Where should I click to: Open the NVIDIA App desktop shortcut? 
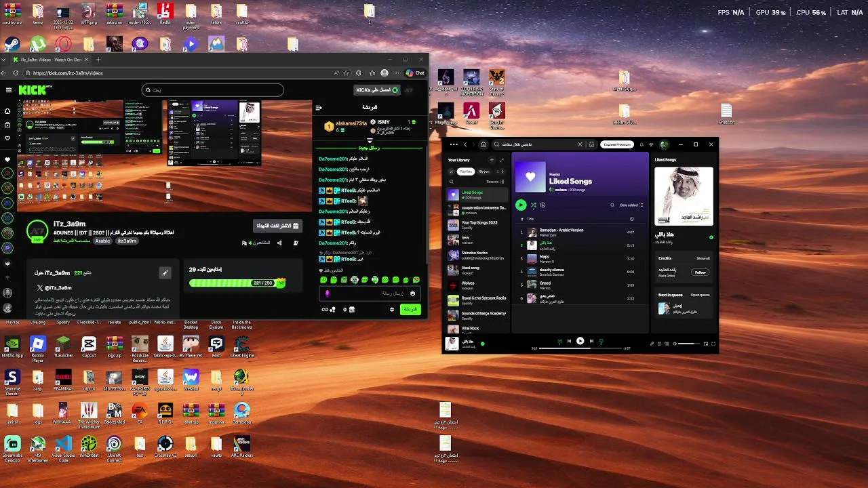coord(12,348)
